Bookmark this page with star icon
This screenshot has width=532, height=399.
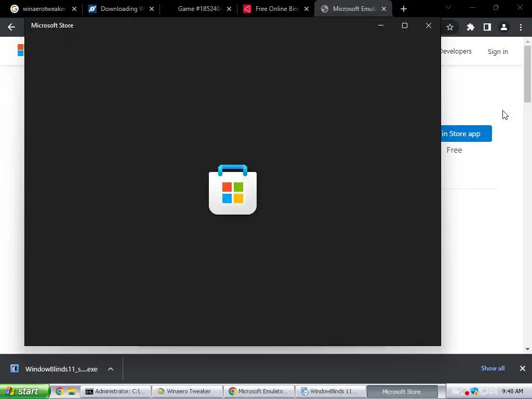pyautogui.click(x=450, y=27)
